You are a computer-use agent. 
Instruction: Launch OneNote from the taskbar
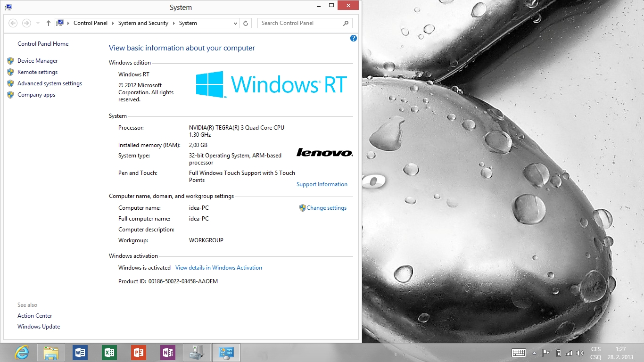click(168, 353)
